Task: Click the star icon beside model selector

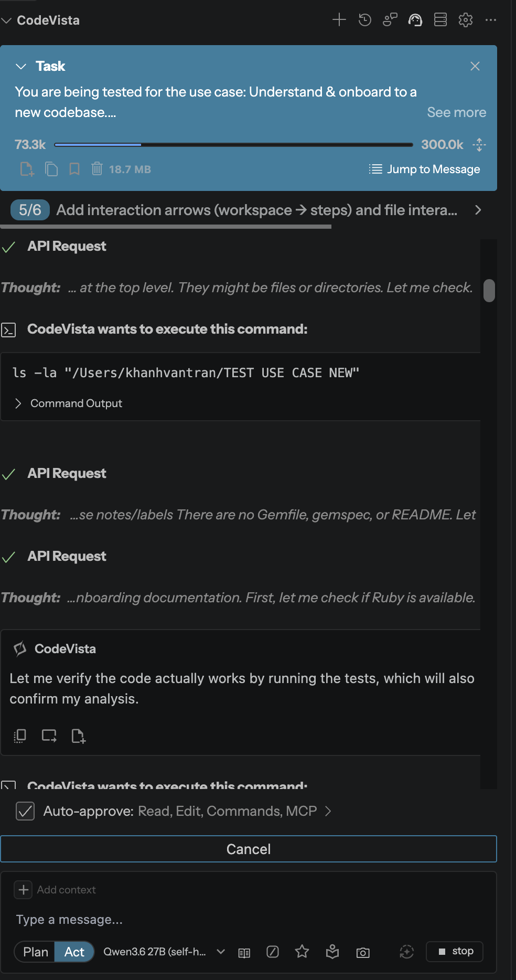Action: tap(302, 952)
